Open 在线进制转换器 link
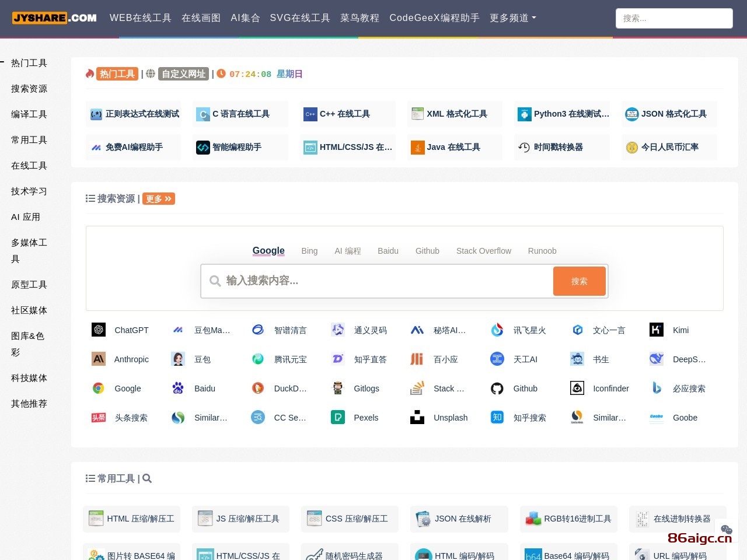Image resolution: width=747 pixels, height=560 pixels. coord(678,519)
